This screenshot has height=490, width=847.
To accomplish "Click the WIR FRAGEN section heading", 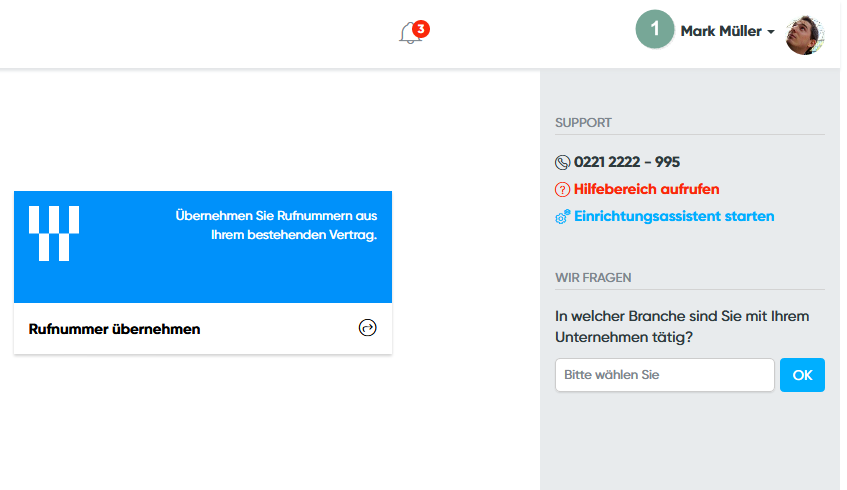I will 593,277.
